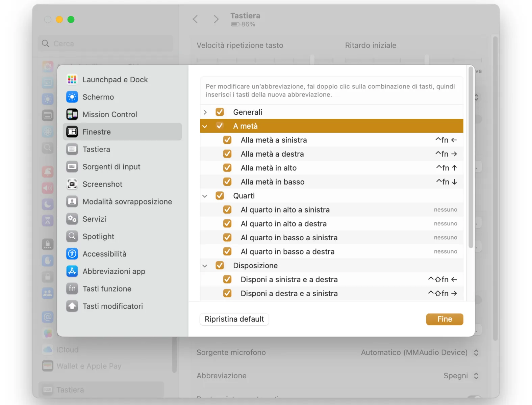This screenshot has width=532, height=405.
Task: Select the Spotlight magnifier icon
Action: pos(72,236)
